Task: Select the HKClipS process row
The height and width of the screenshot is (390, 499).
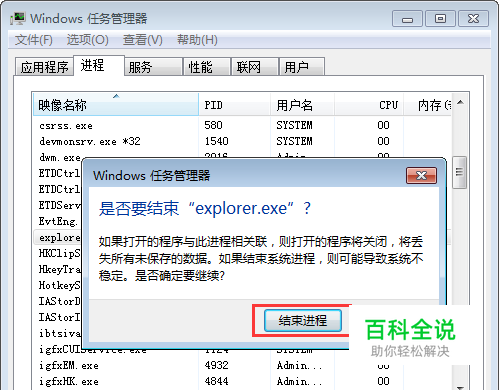Action: pos(58,253)
